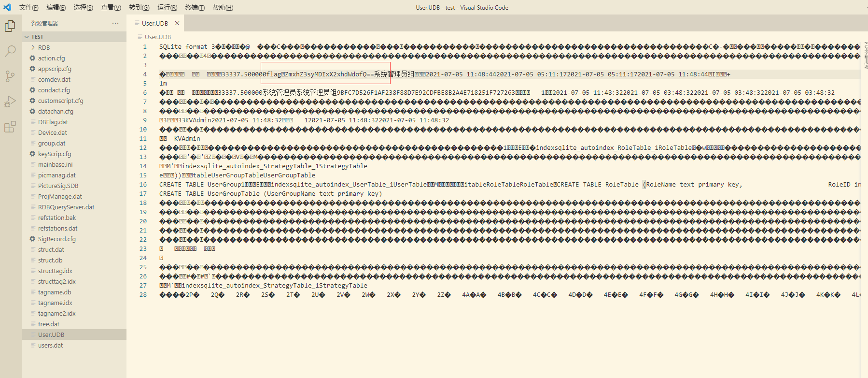This screenshot has height=378, width=868.
Task: Open the 转到(G) menu
Action: [x=139, y=7]
